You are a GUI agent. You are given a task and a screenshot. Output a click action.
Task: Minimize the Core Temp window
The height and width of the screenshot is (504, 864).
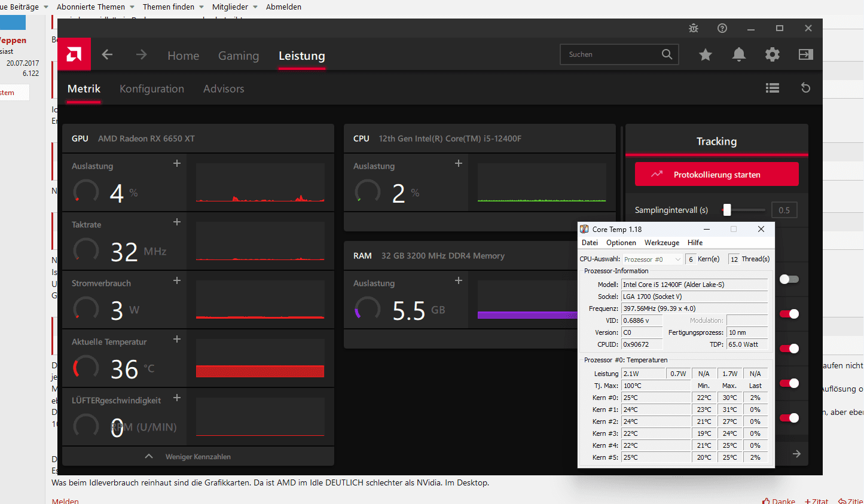[706, 229]
